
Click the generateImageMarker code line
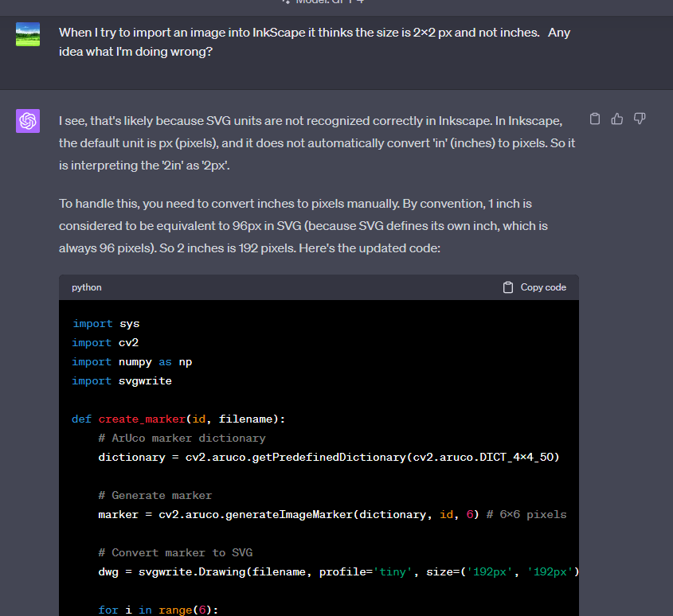click(x=287, y=515)
